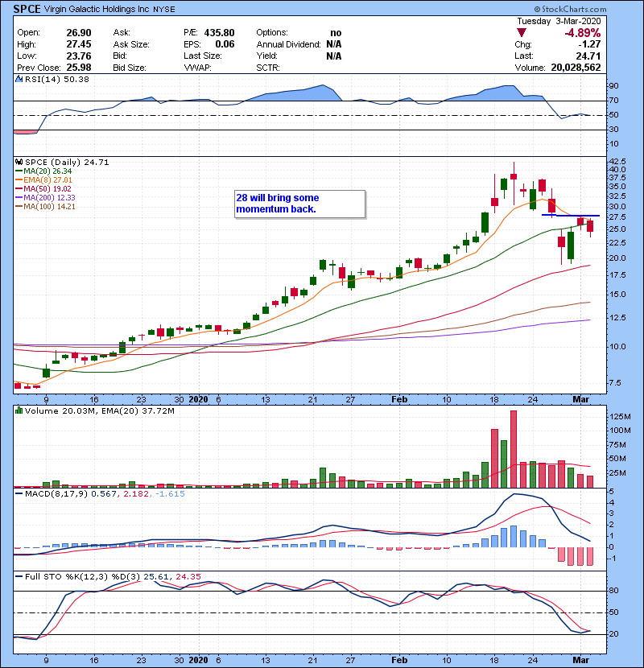Click the Annual Dividend label
644x668 pixels.
point(288,44)
